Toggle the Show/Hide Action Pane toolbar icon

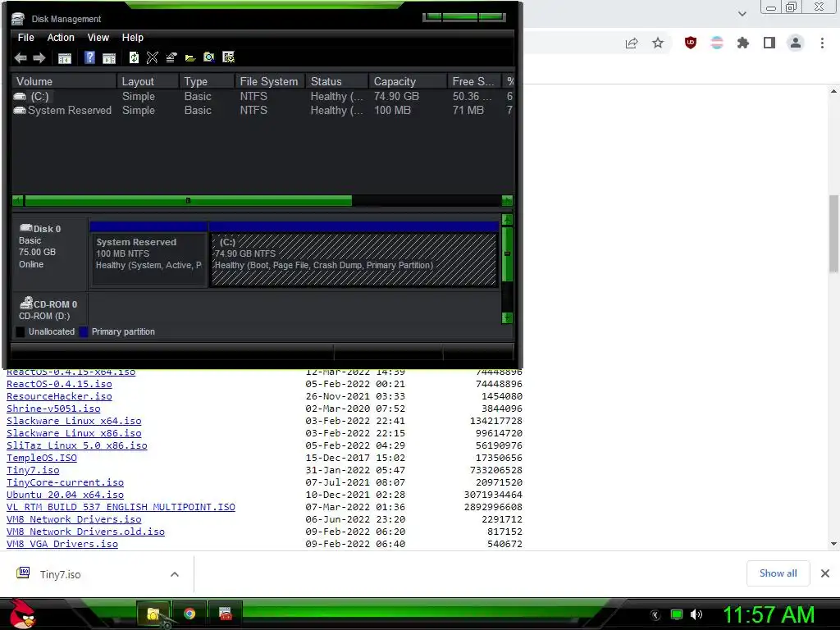coord(109,58)
